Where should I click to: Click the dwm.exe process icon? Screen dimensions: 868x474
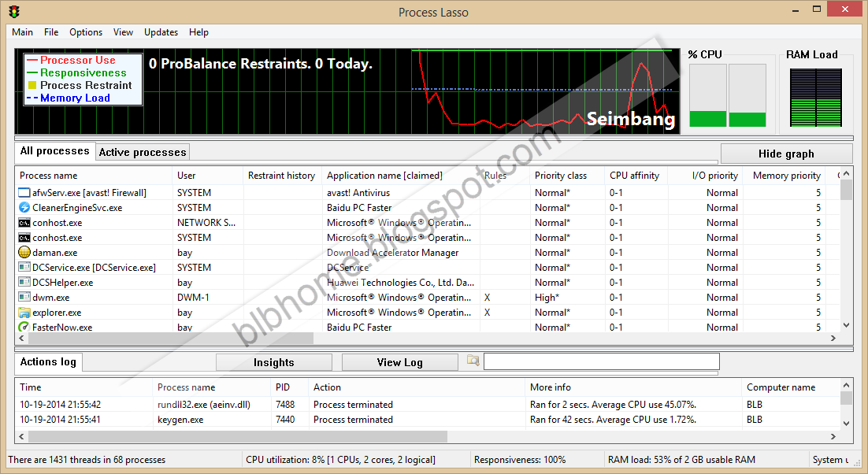pos(24,297)
